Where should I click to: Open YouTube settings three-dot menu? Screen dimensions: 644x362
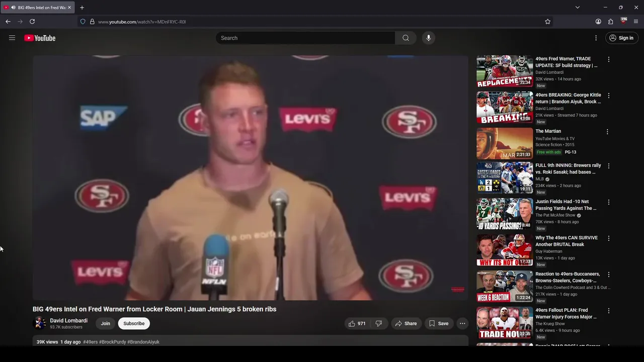pyautogui.click(x=596, y=38)
